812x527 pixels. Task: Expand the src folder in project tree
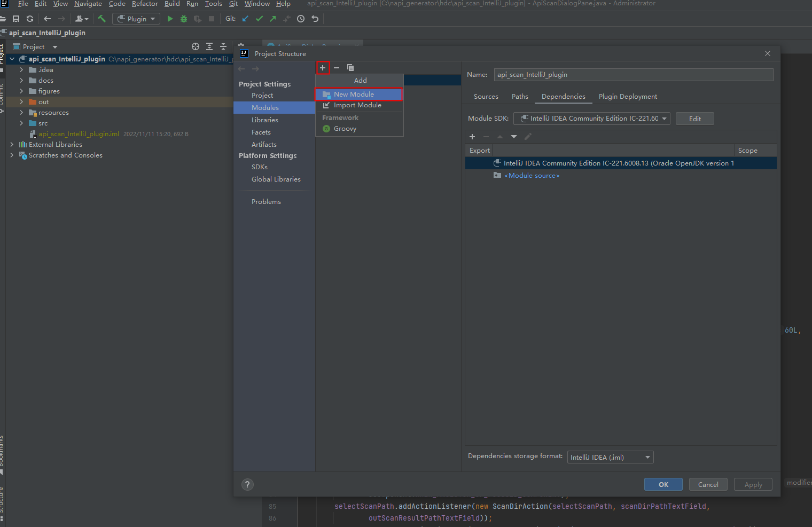click(x=21, y=123)
